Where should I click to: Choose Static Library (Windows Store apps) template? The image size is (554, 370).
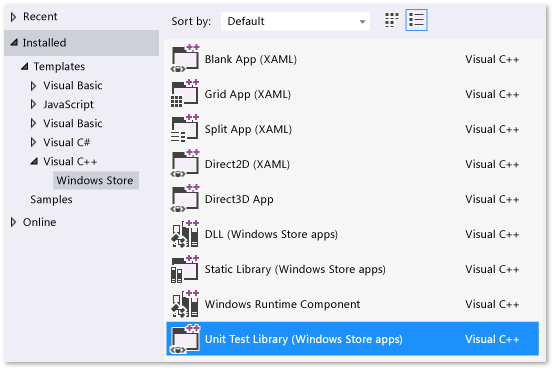coord(352,269)
